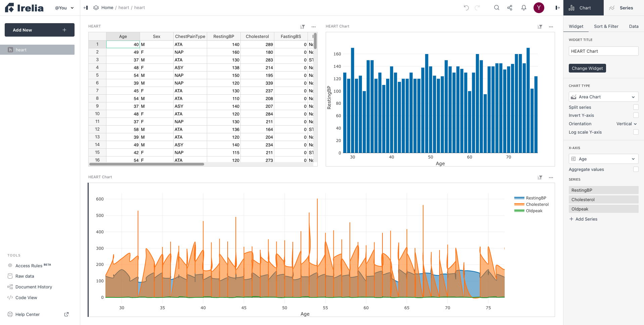Open three-dot menu of top HEART Chart
This screenshot has width=644, height=325.
[x=551, y=27]
